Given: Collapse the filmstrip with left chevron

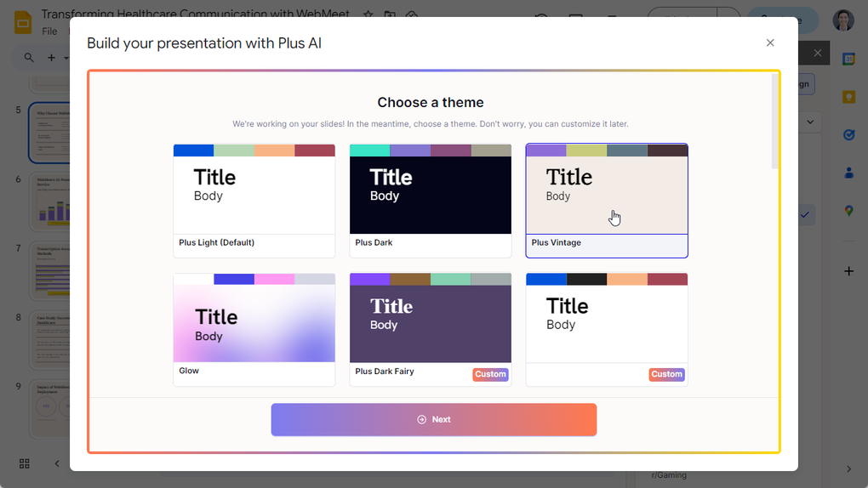Looking at the screenshot, I should 57,463.
